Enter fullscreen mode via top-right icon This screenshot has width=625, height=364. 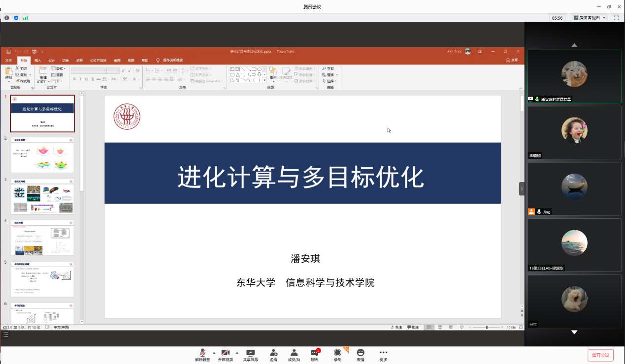(616, 18)
